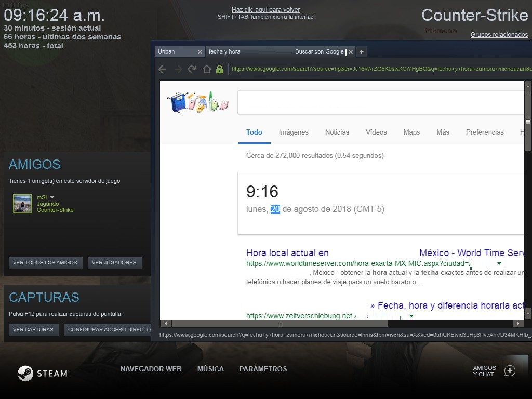Viewport: 532px width, 399px height.
Task: Close the Unban tab
Action: tap(200, 52)
